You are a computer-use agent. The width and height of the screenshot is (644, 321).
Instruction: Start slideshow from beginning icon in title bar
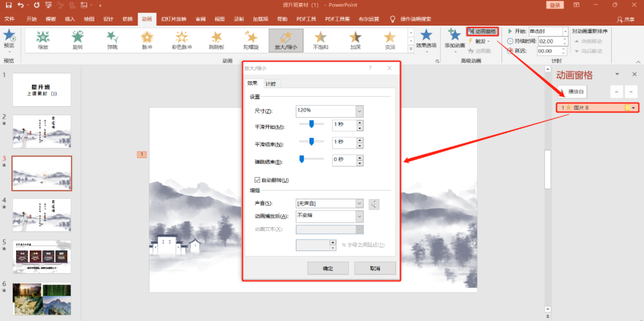49,5
